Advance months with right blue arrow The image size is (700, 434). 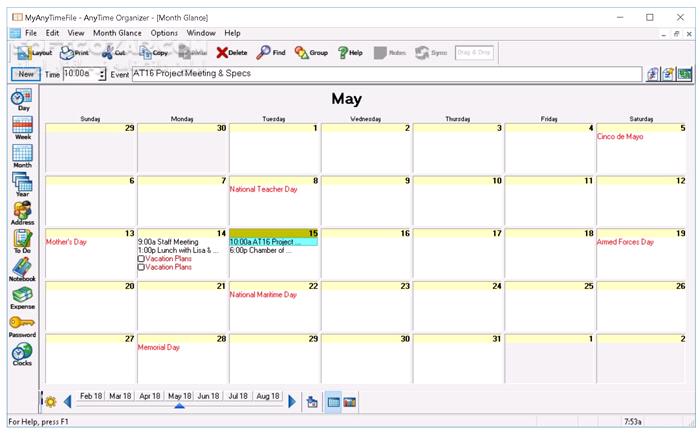[292, 401]
